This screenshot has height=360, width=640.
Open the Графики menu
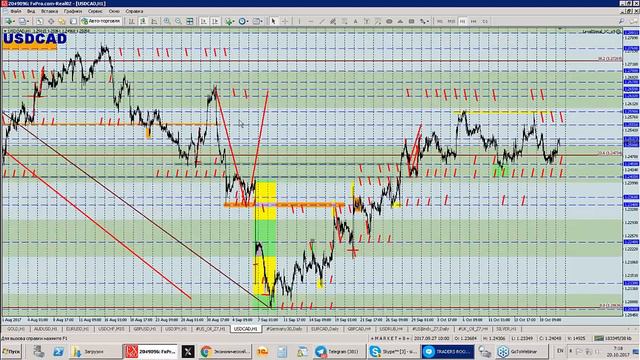73,11
